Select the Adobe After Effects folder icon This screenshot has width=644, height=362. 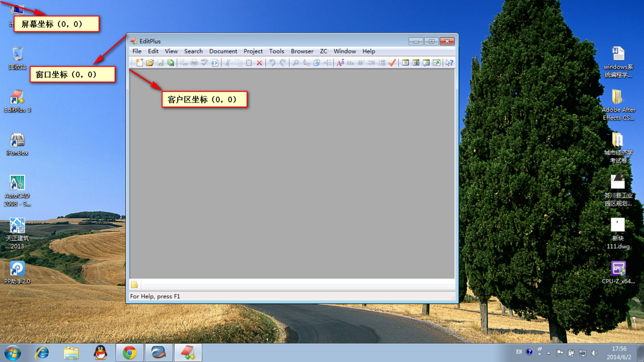pyautogui.click(x=618, y=105)
